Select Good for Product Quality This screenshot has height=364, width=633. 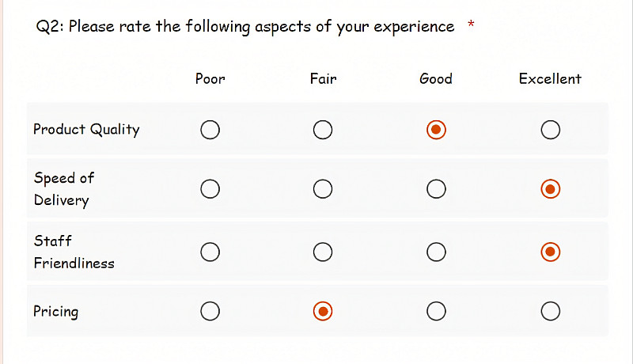(436, 130)
